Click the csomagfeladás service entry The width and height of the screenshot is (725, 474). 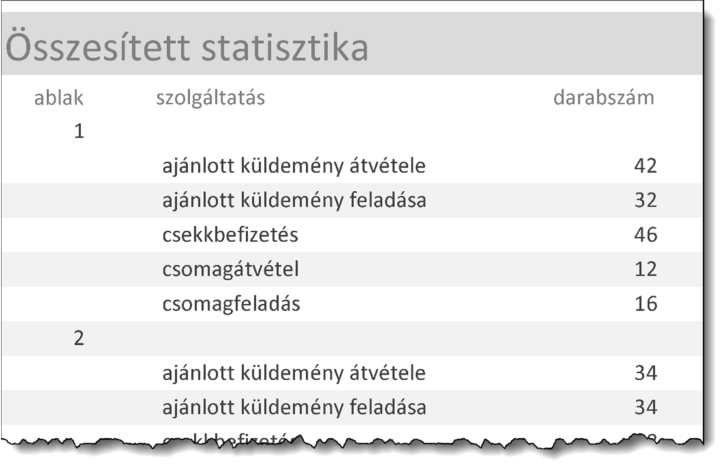231,304
